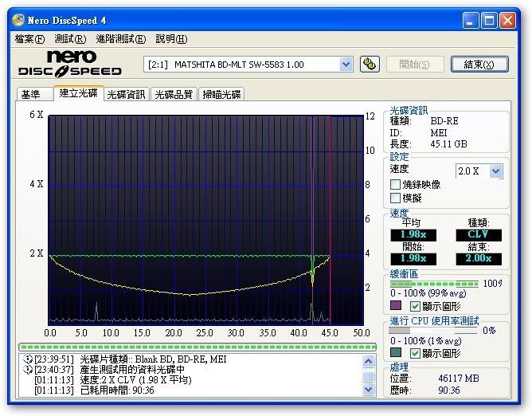The height and width of the screenshot is (416, 532).
Task: Click the start speed 1.98x value under 開始
Action: click(413, 259)
